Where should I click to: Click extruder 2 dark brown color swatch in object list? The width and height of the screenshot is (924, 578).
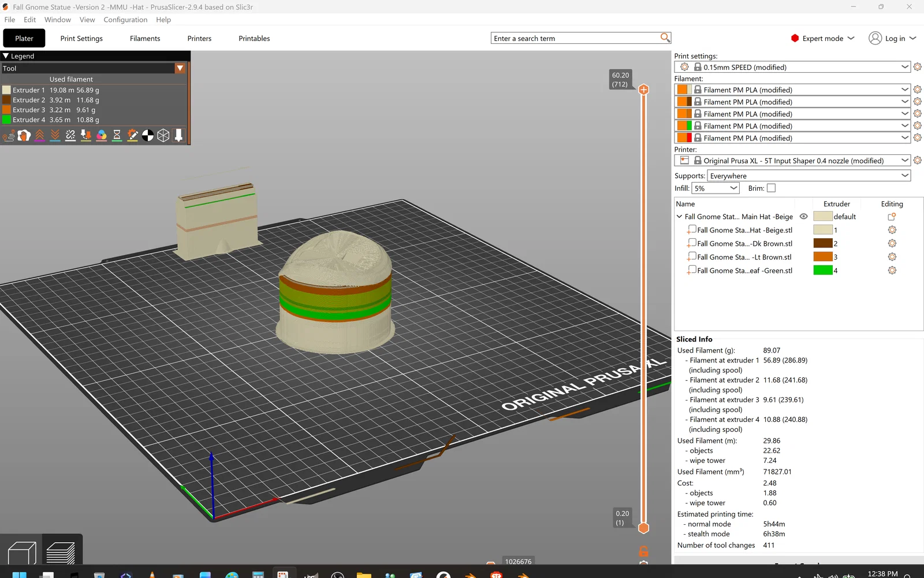click(823, 243)
